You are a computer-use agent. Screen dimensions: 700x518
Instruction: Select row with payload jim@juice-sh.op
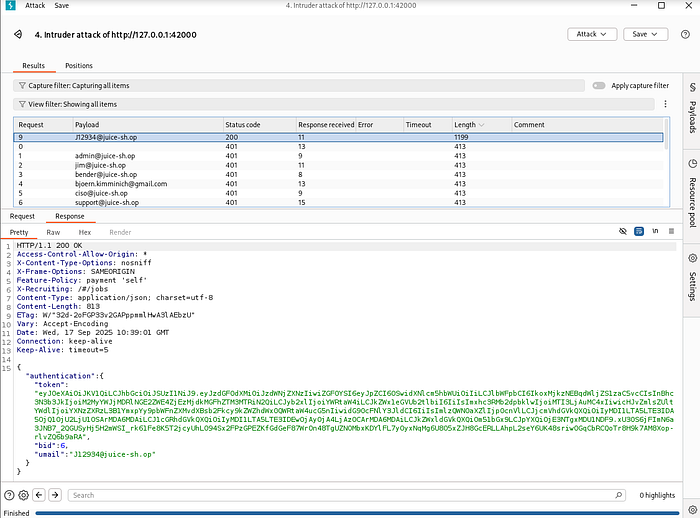coord(338,165)
